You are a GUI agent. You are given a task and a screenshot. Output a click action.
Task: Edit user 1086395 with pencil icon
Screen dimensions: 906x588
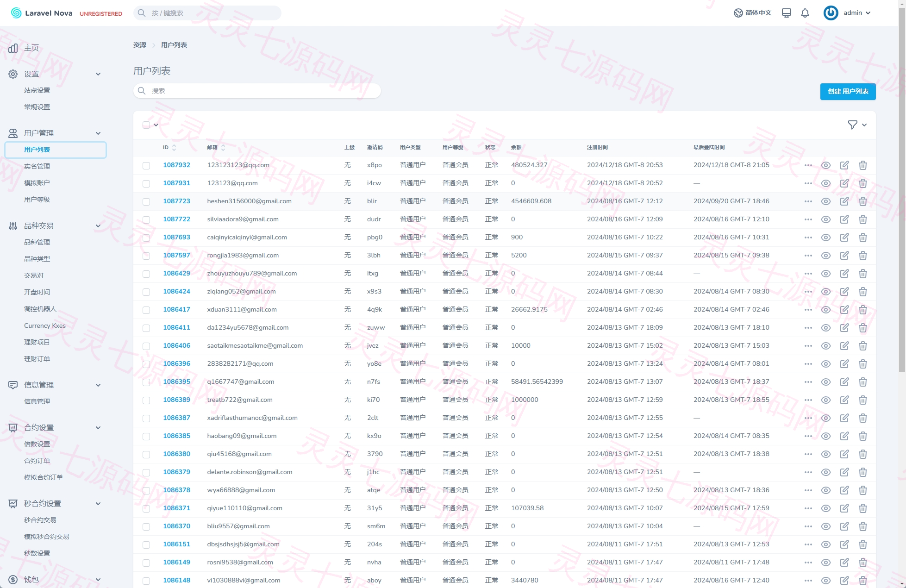tap(844, 382)
